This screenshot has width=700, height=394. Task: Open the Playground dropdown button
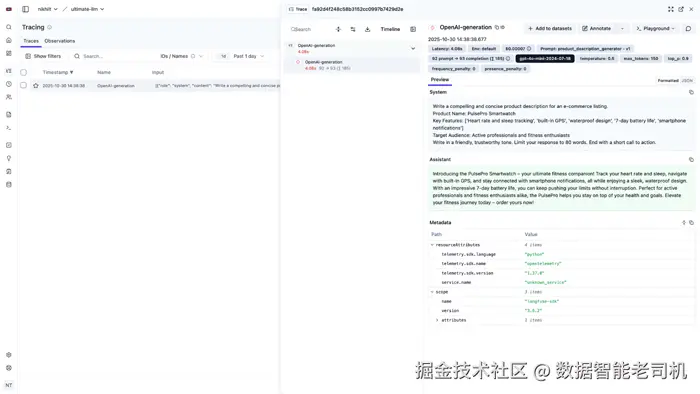(x=656, y=29)
